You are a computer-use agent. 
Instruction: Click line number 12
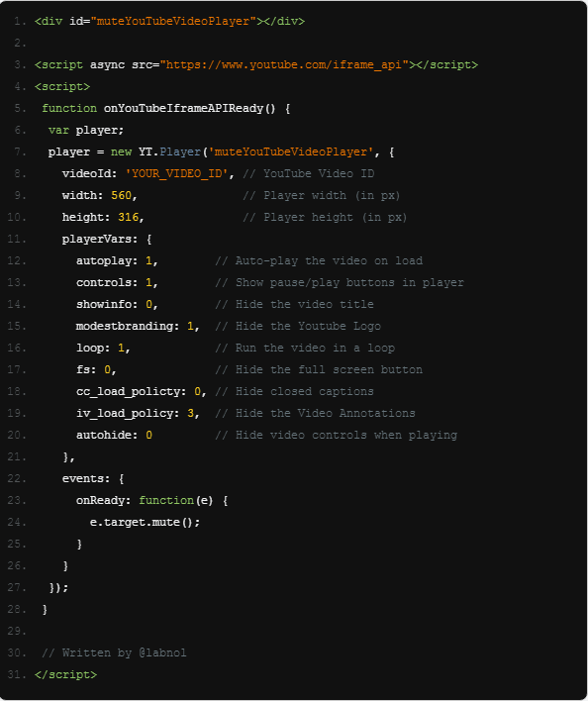coord(17,260)
